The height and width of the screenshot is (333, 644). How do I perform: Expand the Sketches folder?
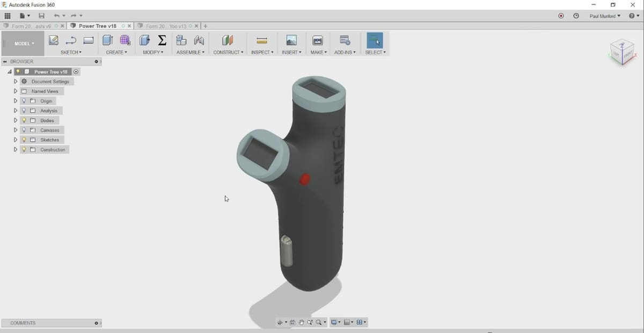(16, 140)
